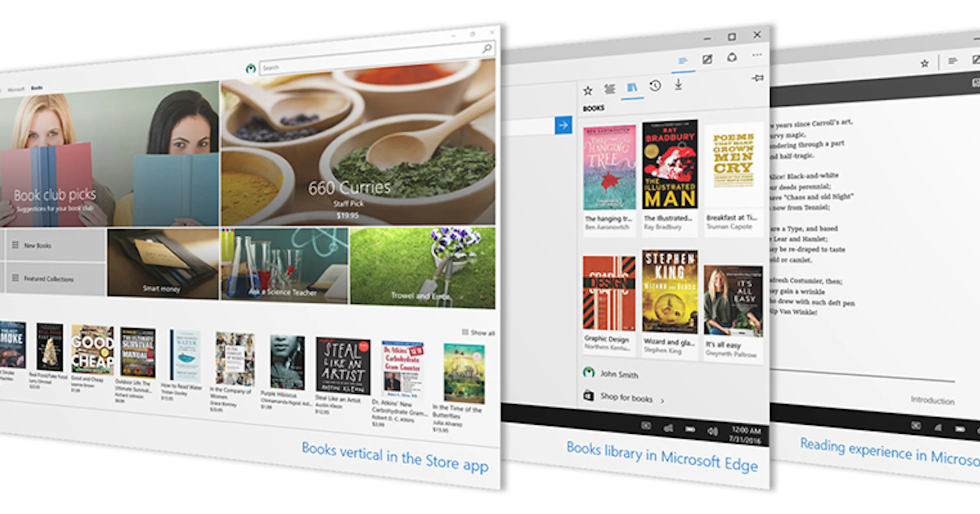Click the John Smith account entry
Viewport: 980px width, 514px height.
611,373
